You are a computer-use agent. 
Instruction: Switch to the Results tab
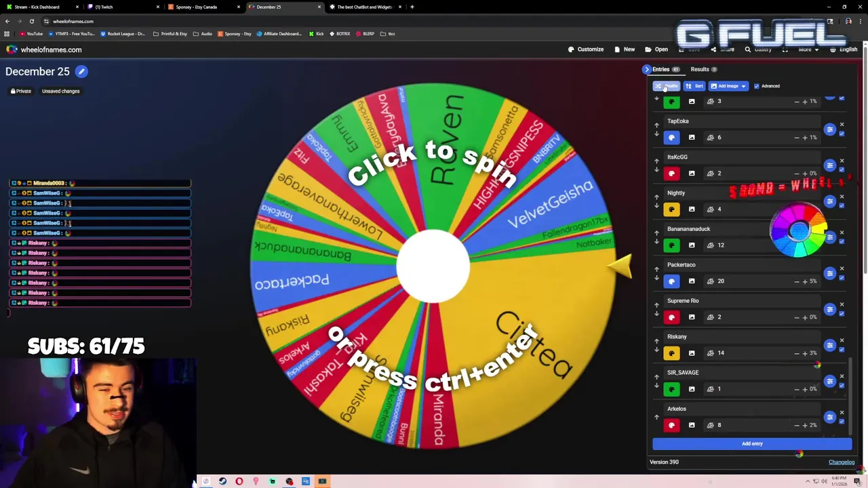click(703, 69)
